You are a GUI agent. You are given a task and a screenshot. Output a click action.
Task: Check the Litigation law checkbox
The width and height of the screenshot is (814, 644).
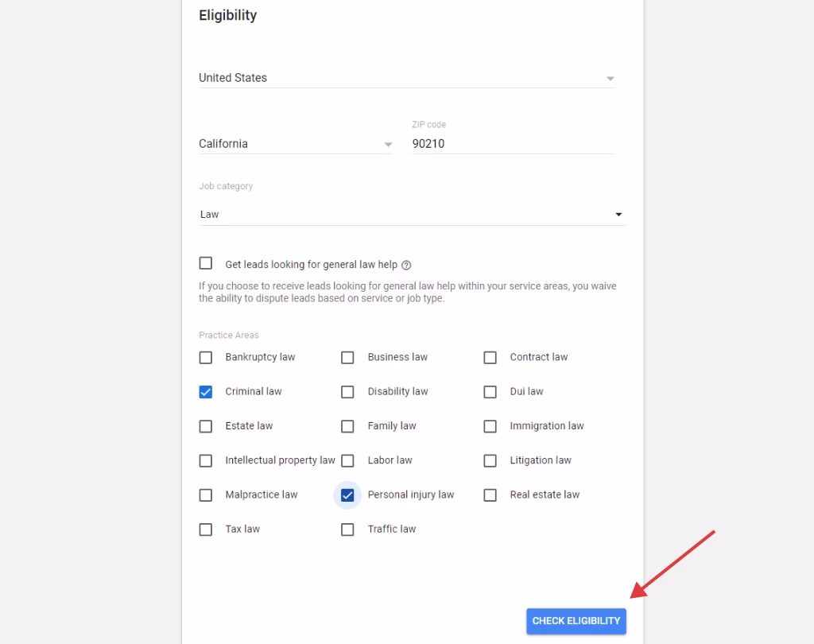(490, 460)
